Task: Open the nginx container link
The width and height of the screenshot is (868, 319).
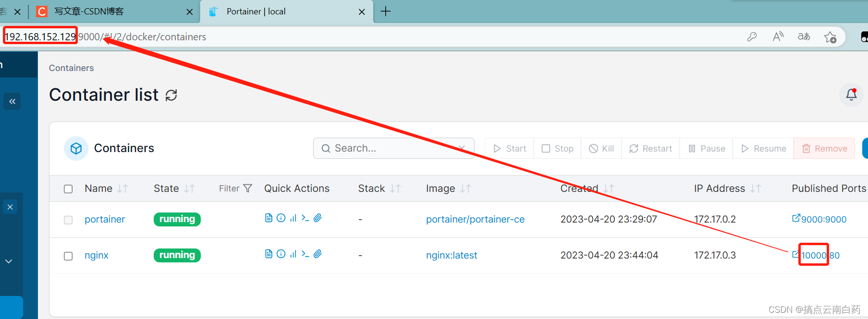Action: 97,255
